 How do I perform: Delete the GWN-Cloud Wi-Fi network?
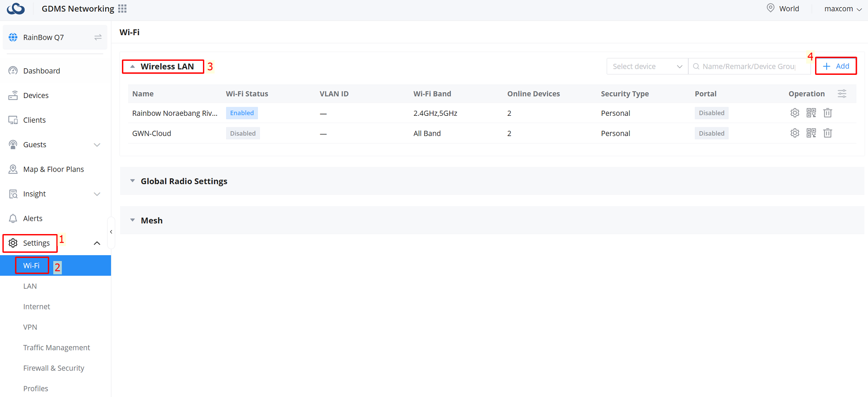tap(827, 133)
